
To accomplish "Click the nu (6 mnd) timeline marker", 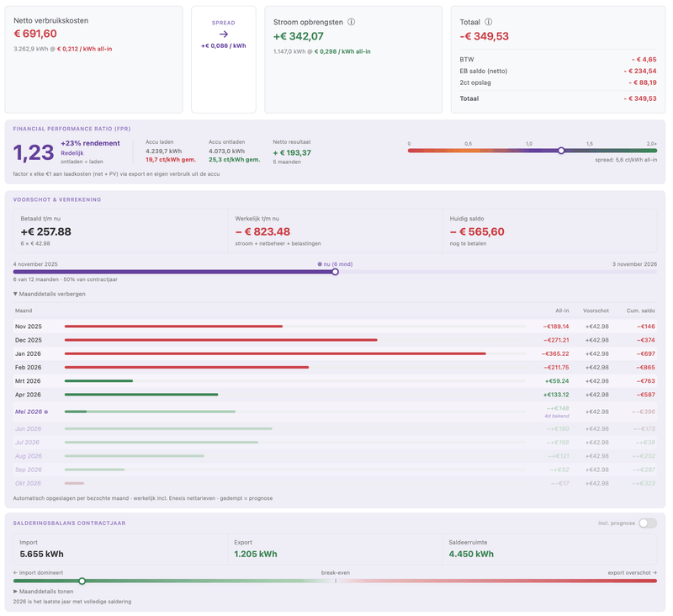I will pos(335,264).
